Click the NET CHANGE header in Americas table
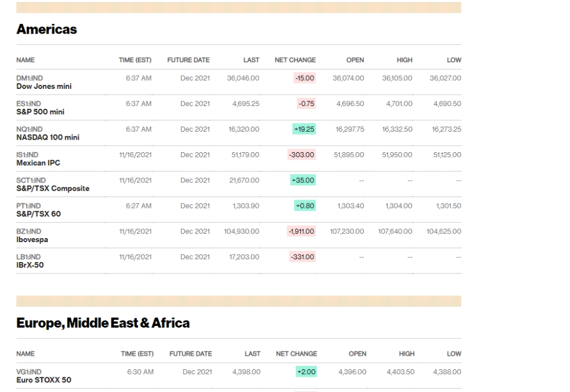The width and height of the screenshot is (570, 392). 295,60
